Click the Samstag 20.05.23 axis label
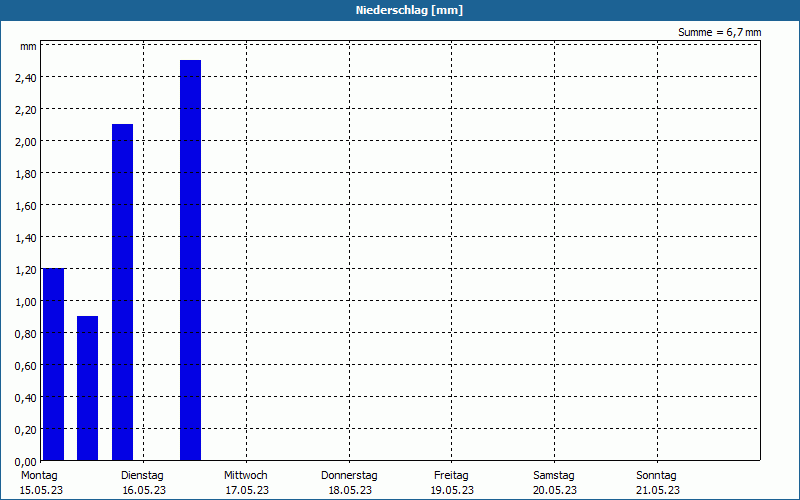This screenshot has height=500, width=800. coord(555,483)
